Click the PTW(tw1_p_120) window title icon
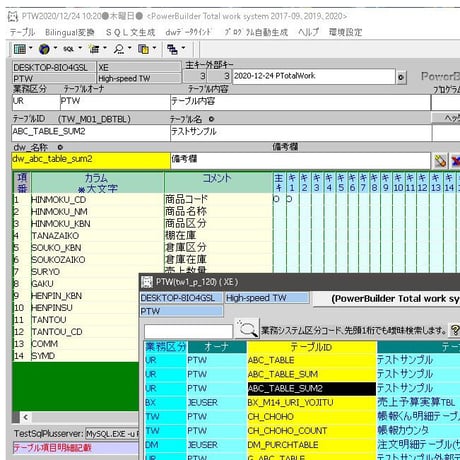This screenshot has height=460, width=460. (x=147, y=282)
